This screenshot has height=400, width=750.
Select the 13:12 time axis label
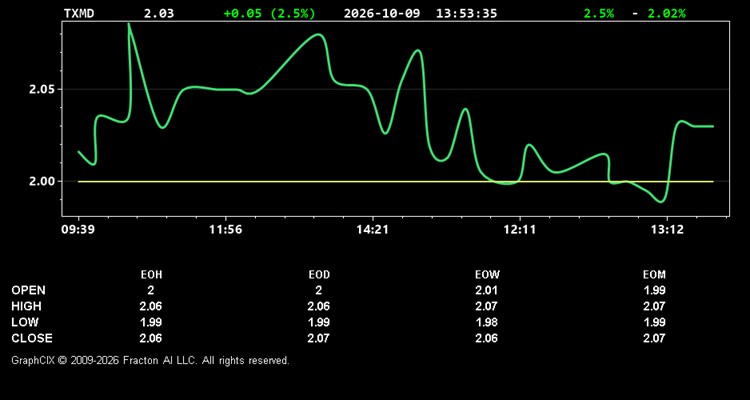coord(667,230)
